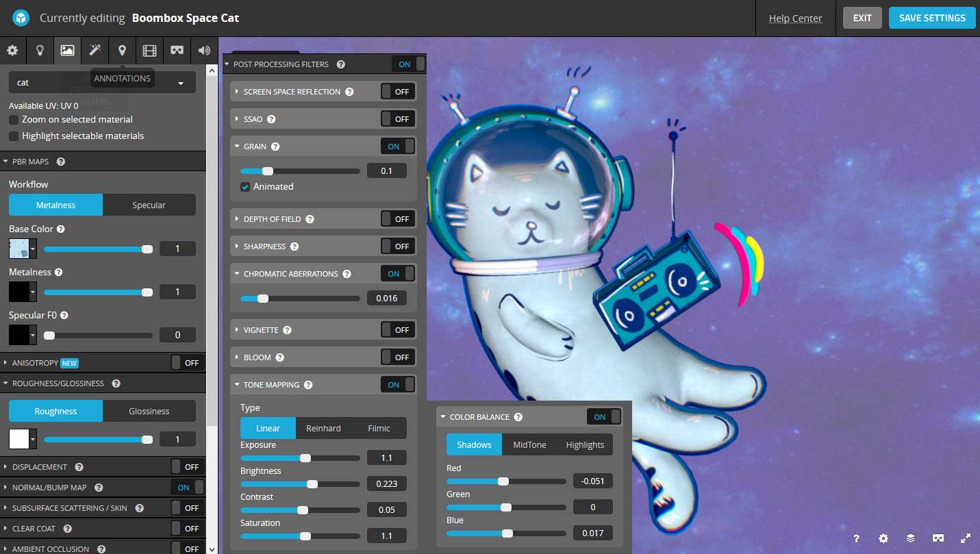Enter fullscreen mode in the viewer
980x554 pixels.
[966, 538]
